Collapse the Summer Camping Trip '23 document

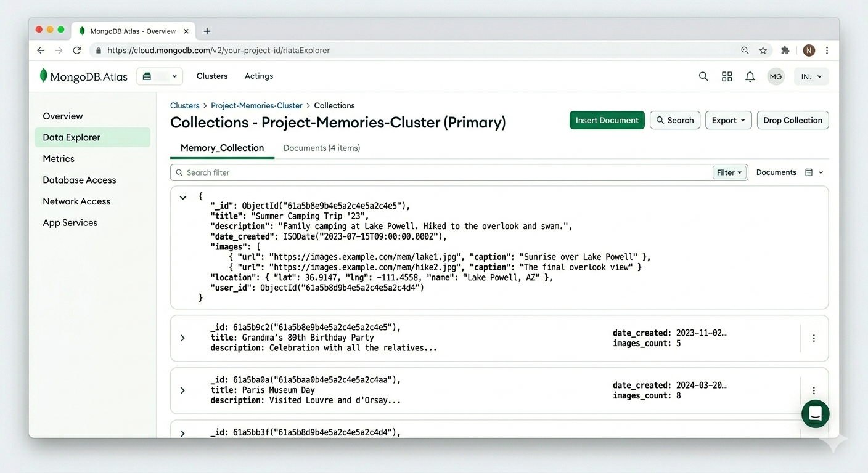[182, 198]
